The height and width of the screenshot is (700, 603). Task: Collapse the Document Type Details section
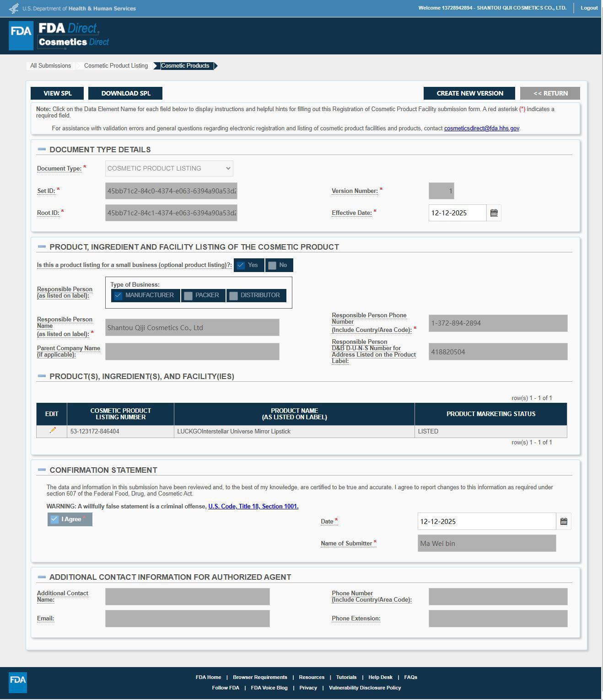[x=42, y=149]
